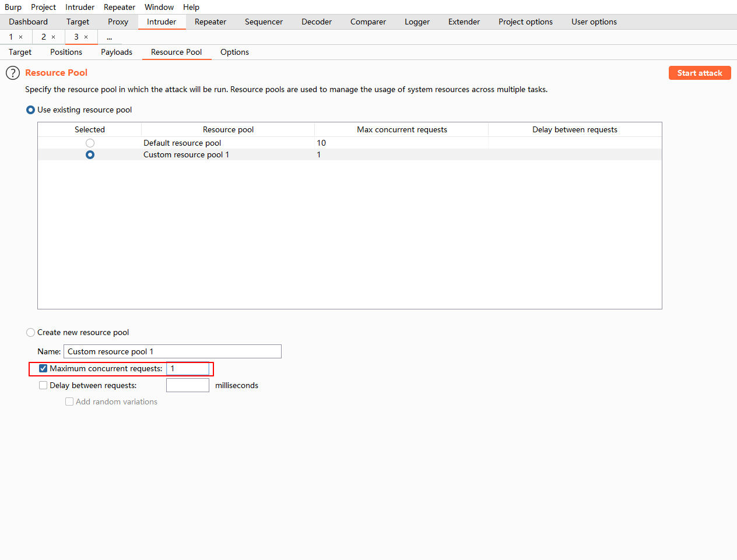Open the Positions sub-tab
Image resolution: width=737 pixels, height=560 pixels.
66,52
